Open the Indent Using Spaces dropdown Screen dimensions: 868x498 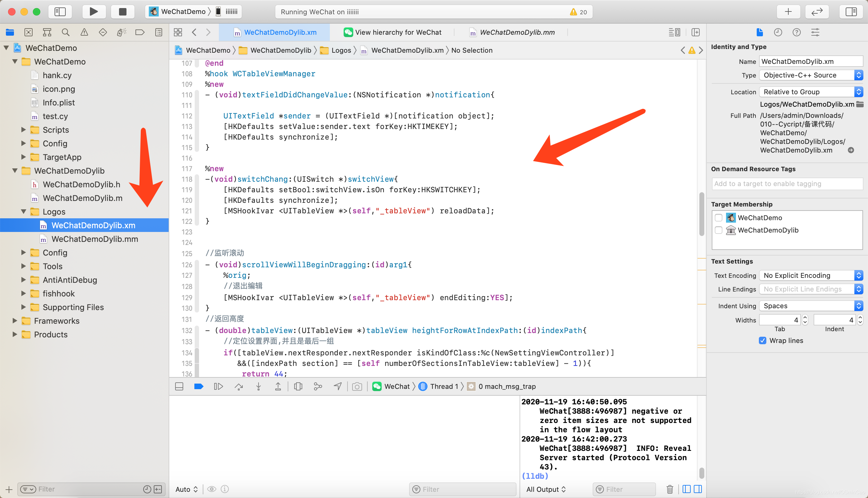pos(811,306)
